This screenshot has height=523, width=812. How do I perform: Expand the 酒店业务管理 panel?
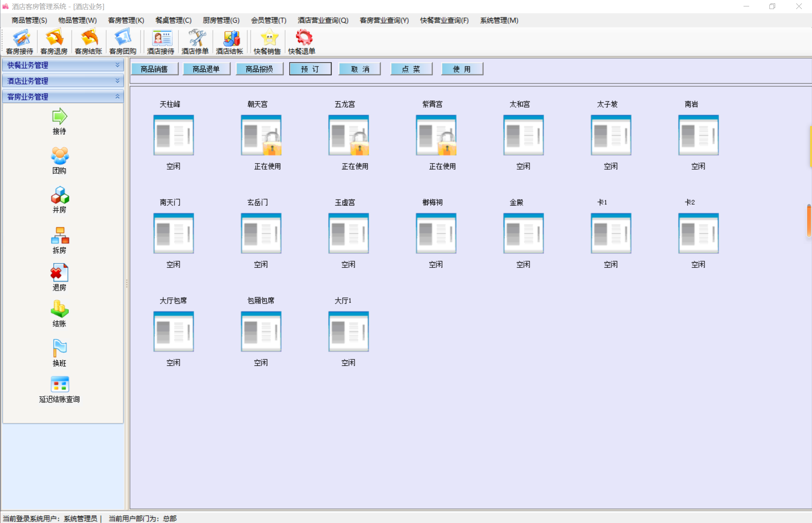63,81
